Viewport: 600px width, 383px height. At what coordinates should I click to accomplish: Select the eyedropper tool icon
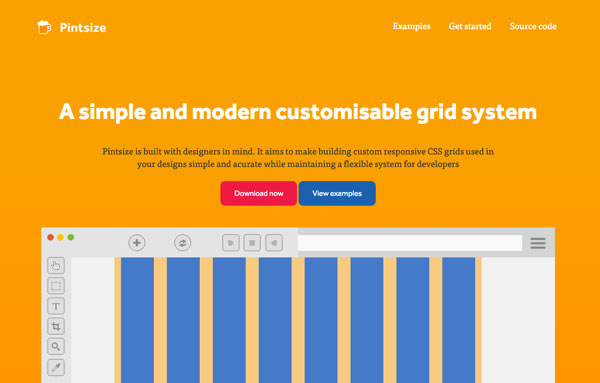(56, 367)
